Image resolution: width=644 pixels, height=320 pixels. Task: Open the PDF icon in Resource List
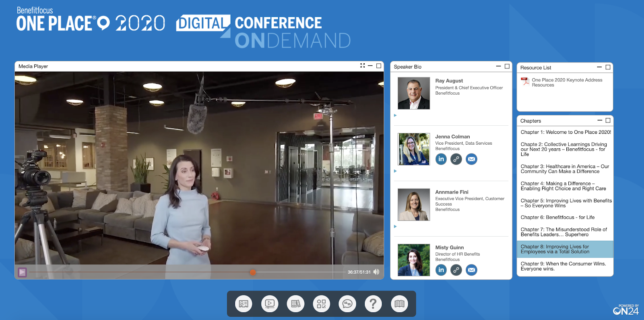click(525, 81)
